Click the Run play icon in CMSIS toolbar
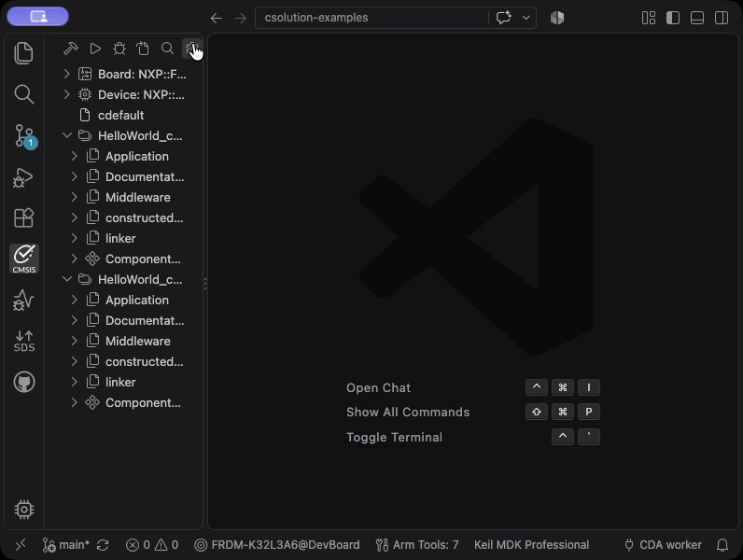The image size is (743, 560). pyautogui.click(x=95, y=49)
